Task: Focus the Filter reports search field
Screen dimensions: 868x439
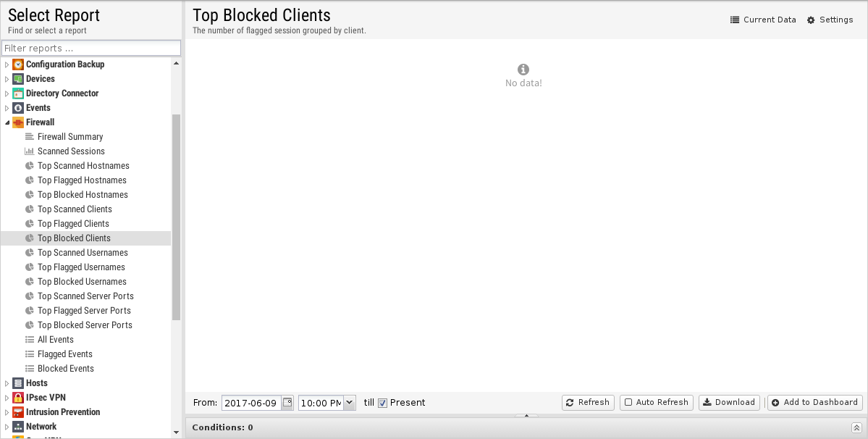Action: click(x=91, y=48)
